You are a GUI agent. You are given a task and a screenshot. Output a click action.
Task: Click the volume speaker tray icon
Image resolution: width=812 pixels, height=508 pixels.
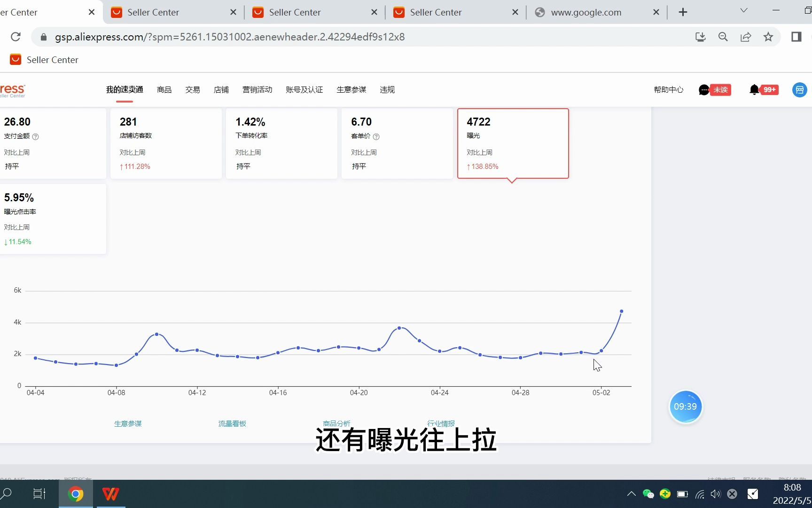(716, 494)
